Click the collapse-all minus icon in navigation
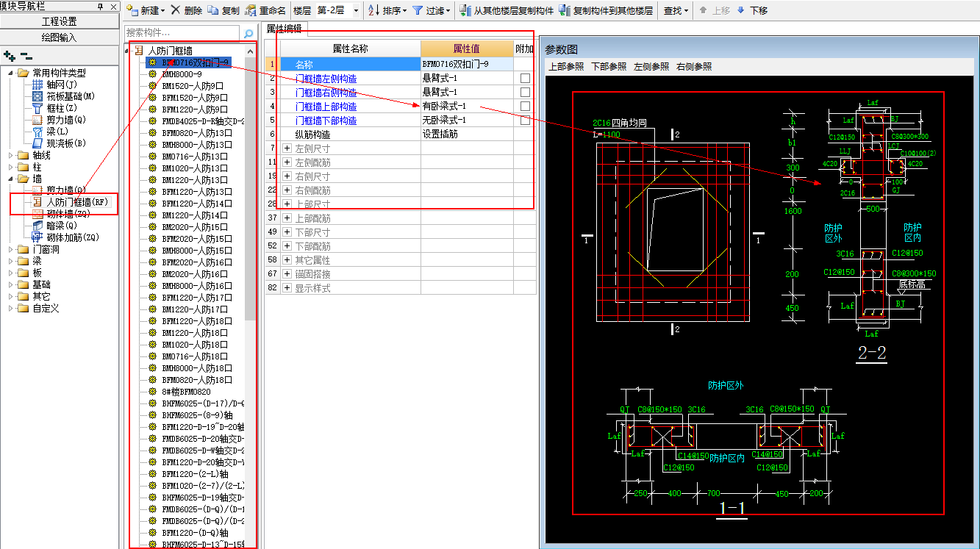Viewport: 980px width, 549px height. pyautogui.click(x=26, y=55)
